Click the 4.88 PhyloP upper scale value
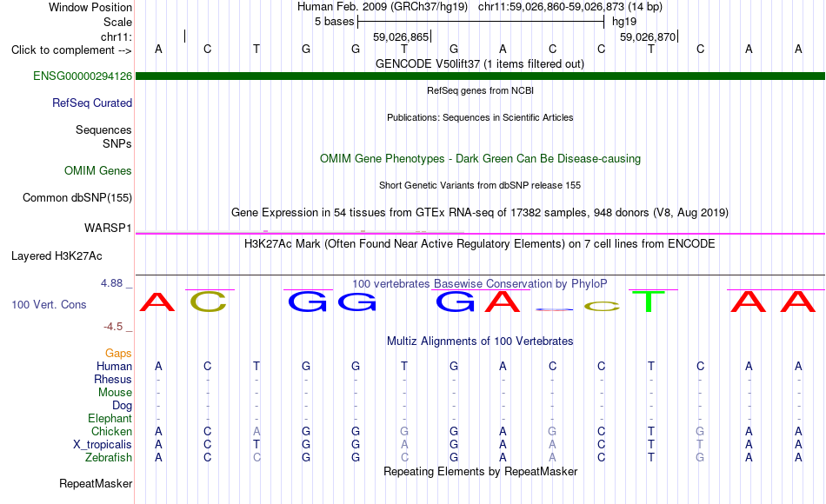This screenshot has width=826, height=504. [x=111, y=283]
